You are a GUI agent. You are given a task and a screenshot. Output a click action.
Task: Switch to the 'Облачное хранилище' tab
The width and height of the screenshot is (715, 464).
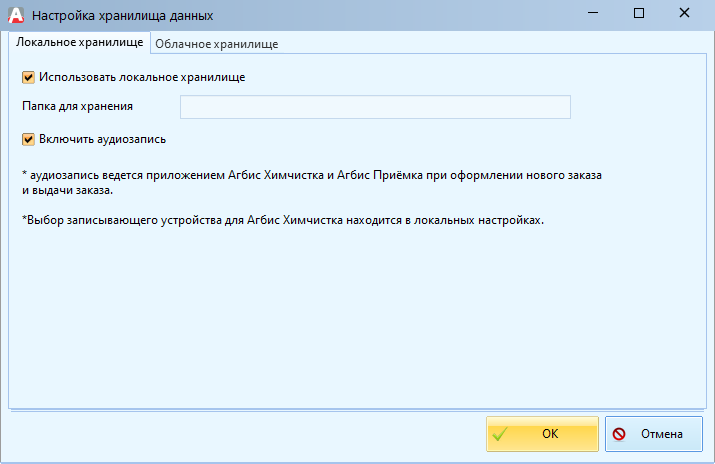(216, 44)
